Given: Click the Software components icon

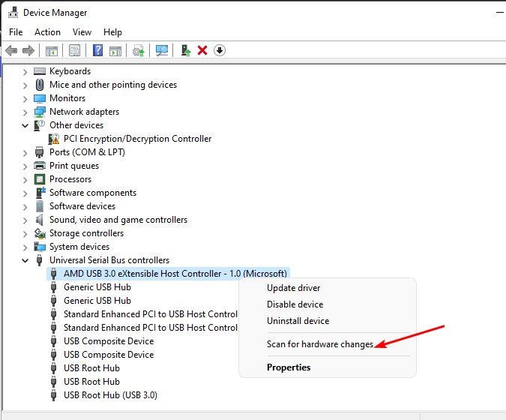Looking at the screenshot, I should click(x=40, y=193).
